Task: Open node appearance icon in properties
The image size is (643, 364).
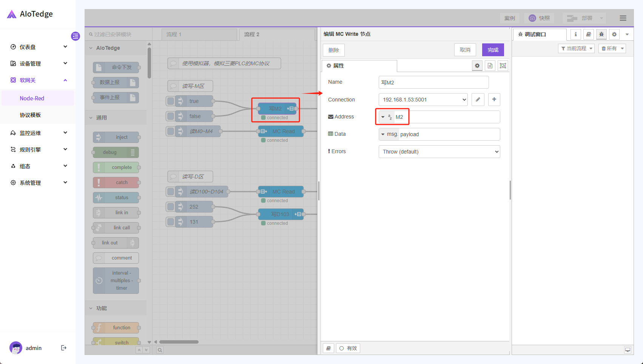Action: (503, 66)
